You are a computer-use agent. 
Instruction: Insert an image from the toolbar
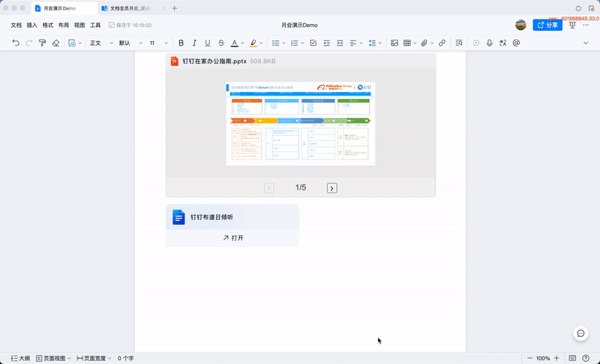click(394, 43)
